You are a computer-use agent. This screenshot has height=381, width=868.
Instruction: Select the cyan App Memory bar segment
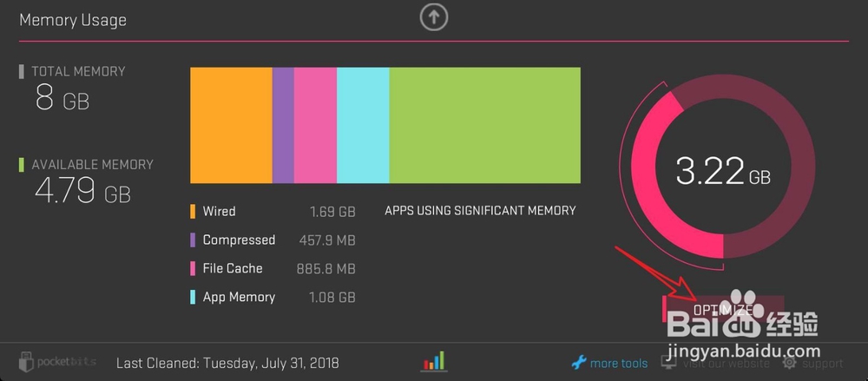click(x=363, y=125)
